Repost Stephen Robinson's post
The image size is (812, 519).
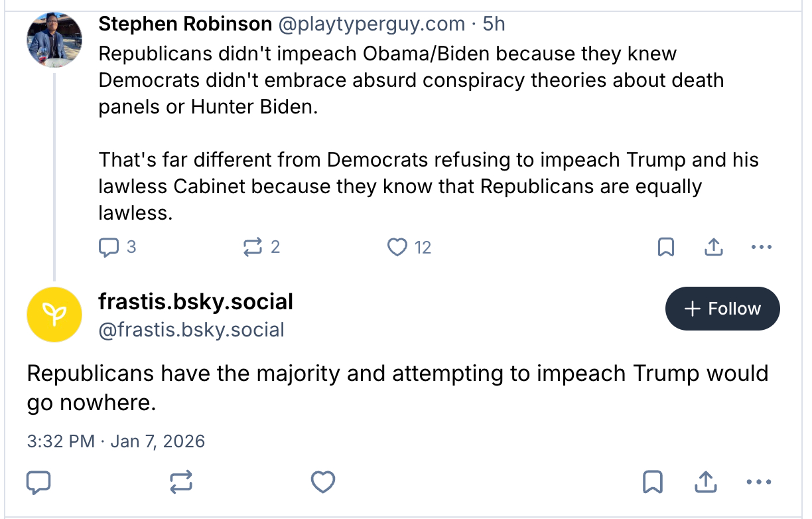coord(253,248)
